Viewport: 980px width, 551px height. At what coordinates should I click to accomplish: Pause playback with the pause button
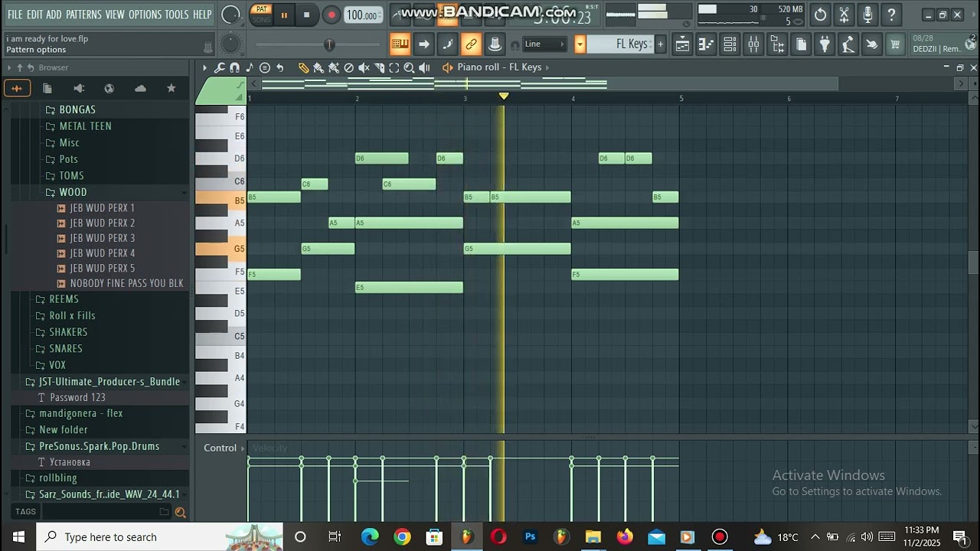[x=284, y=15]
